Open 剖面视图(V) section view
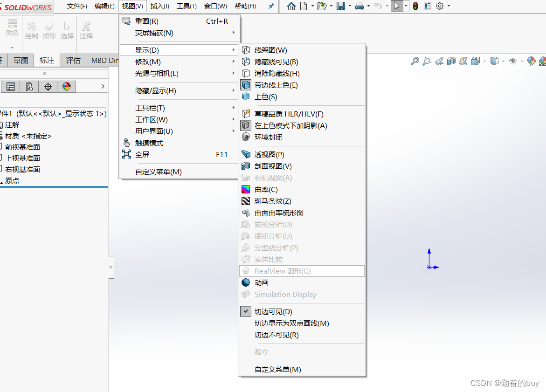 (x=302, y=166)
